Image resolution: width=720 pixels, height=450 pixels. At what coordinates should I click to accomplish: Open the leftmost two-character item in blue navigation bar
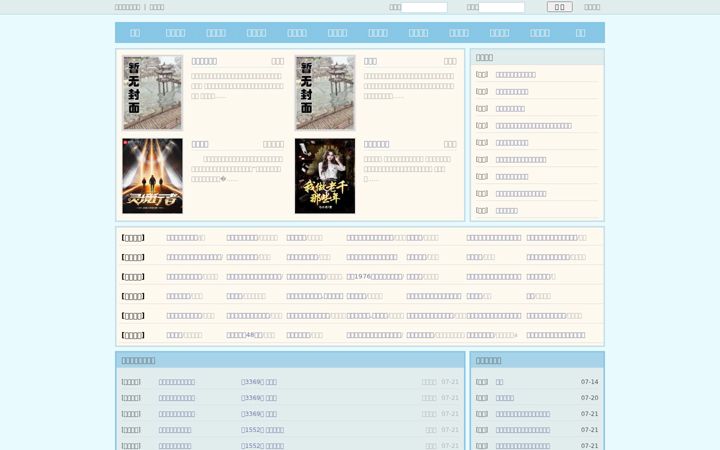[x=135, y=33]
